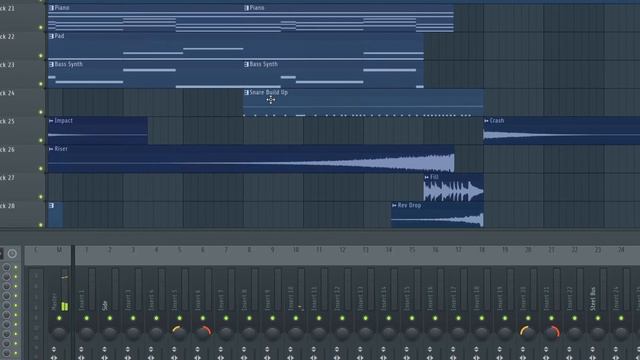The width and height of the screenshot is (640, 360).
Task: Select mixer track header number 1
Action: (x=86, y=250)
